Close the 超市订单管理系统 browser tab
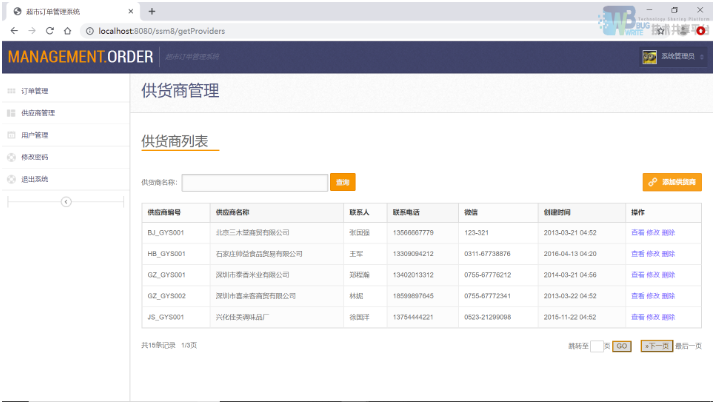 (x=131, y=11)
